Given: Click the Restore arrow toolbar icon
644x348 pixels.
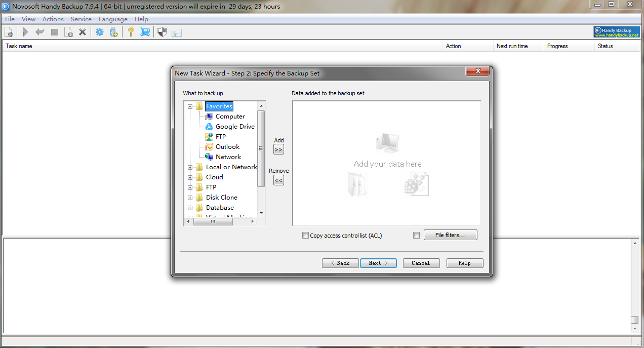Looking at the screenshot, I should (39, 32).
